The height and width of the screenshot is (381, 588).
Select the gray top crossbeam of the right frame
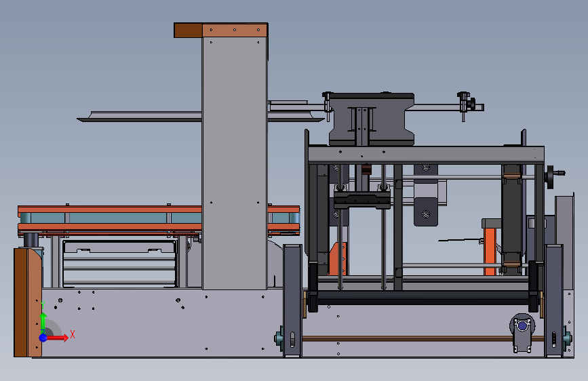[426, 154]
